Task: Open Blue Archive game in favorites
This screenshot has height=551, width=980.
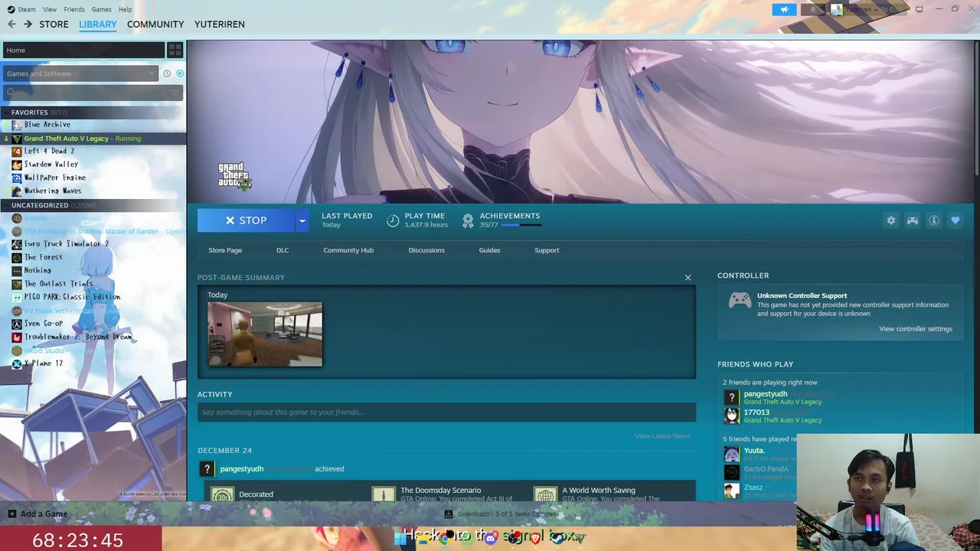Action: pos(47,125)
